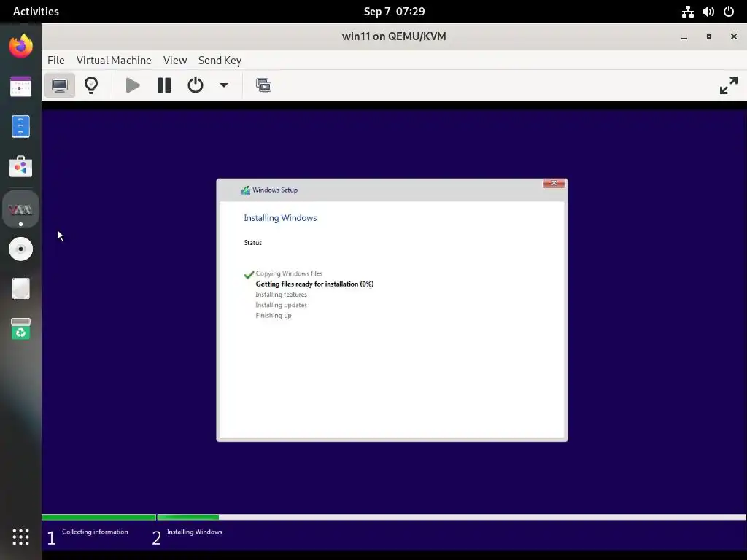Open the Files app in dock
747x560 pixels.
pyautogui.click(x=20, y=127)
